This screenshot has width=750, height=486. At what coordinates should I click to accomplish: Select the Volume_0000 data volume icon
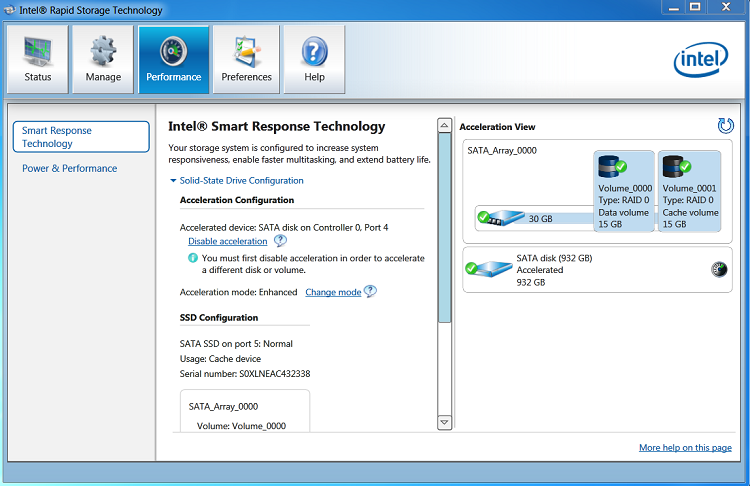[609, 167]
